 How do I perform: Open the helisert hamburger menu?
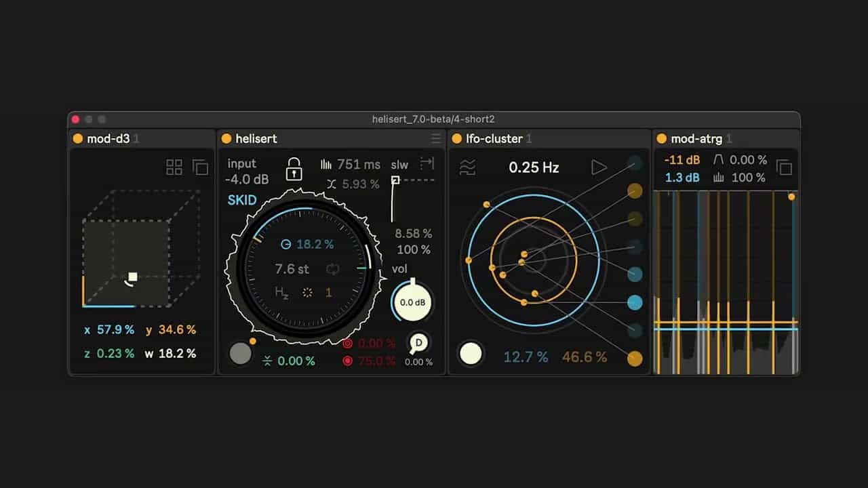436,139
